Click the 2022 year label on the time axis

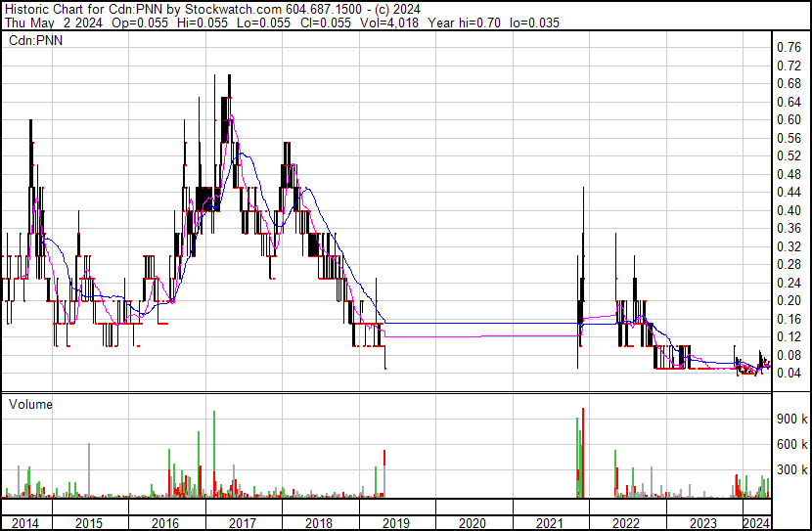point(626,523)
